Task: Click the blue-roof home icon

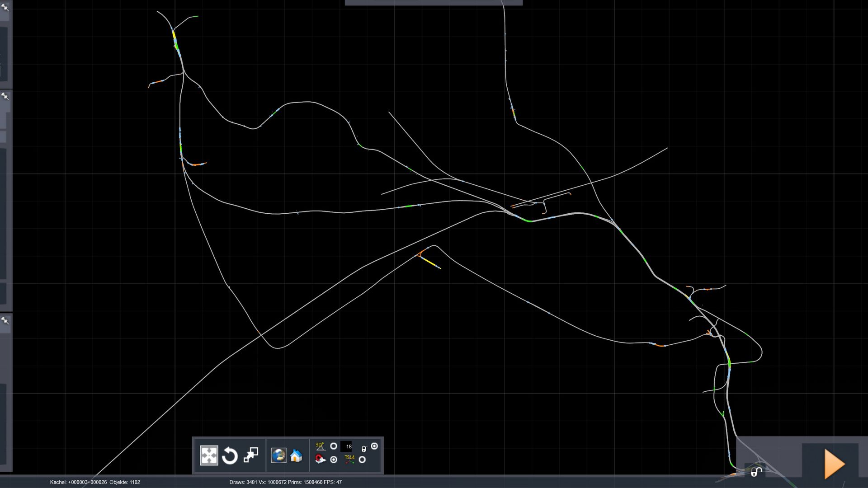Action: click(x=296, y=455)
